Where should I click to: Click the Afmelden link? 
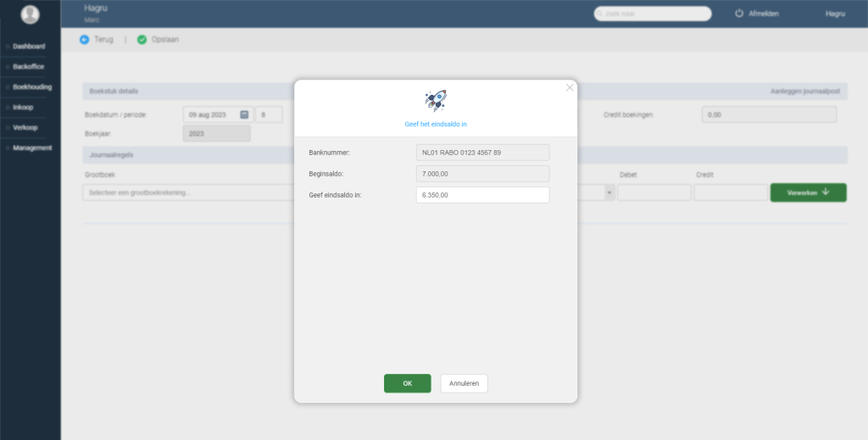point(764,14)
